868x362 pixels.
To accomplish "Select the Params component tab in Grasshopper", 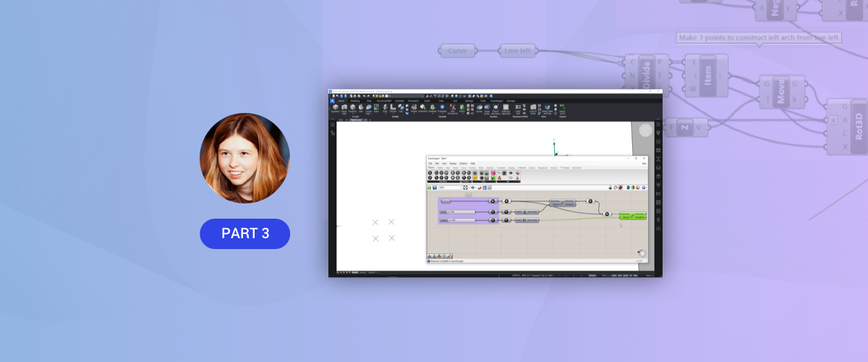I will [431, 168].
